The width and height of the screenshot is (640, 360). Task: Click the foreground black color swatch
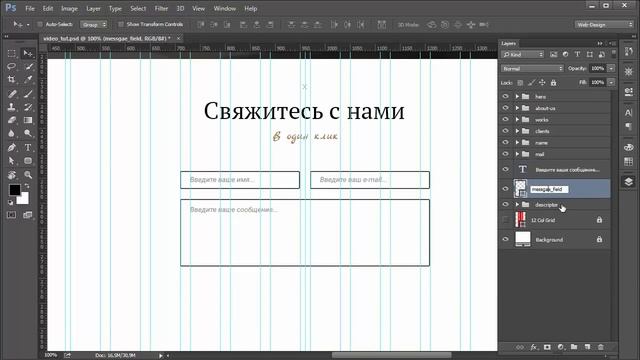15,190
